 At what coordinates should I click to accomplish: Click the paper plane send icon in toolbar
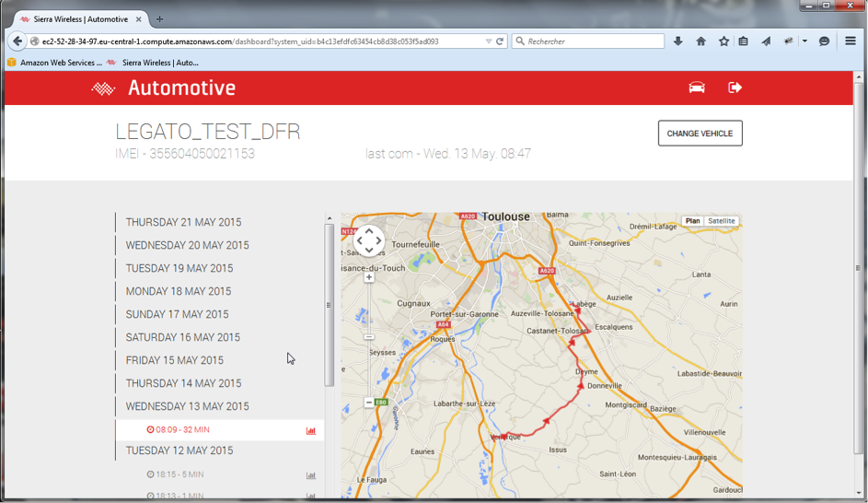[x=766, y=41]
